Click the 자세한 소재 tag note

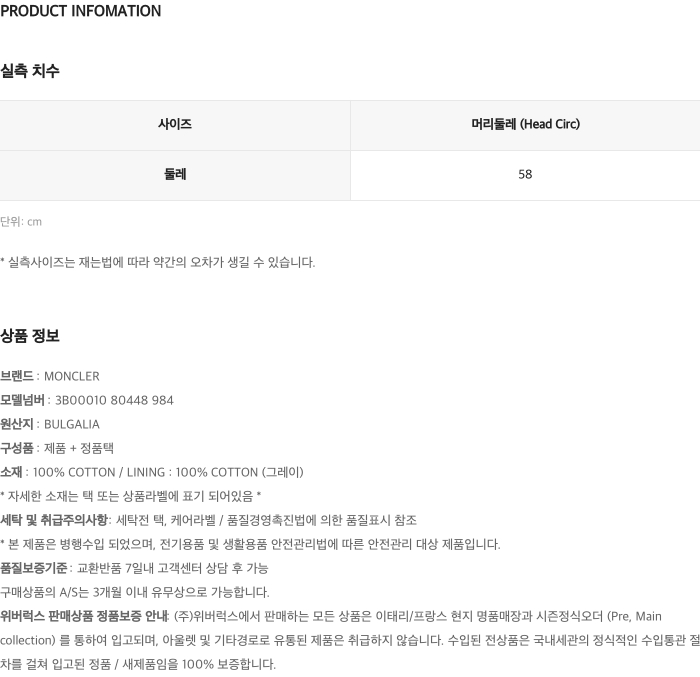tap(130, 496)
